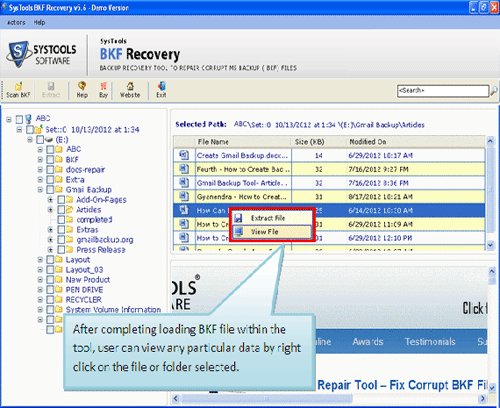Open the Website home icon
The width and height of the screenshot is (500, 408).
pos(130,86)
